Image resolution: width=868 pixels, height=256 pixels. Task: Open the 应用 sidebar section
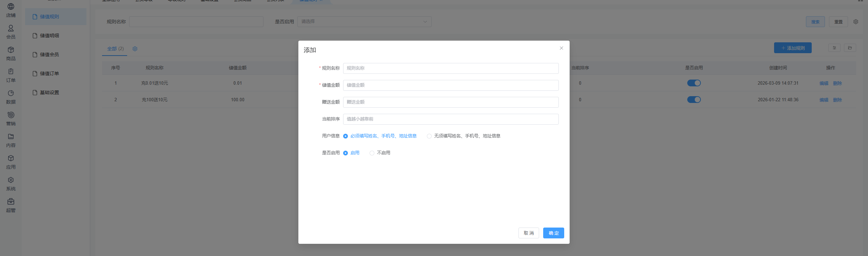click(11, 162)
